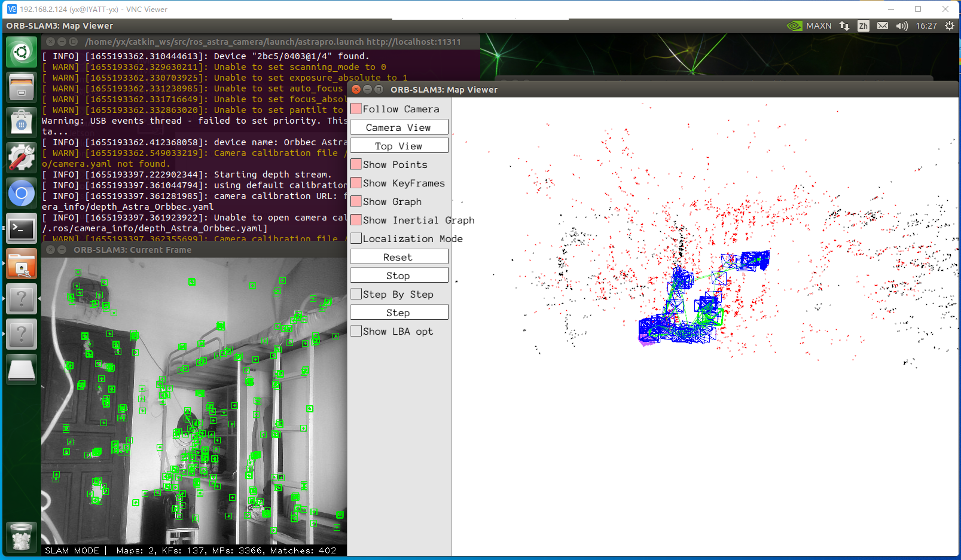
Task: Open the Files cabinet launcher icon
Action: (x=22, y=87)
